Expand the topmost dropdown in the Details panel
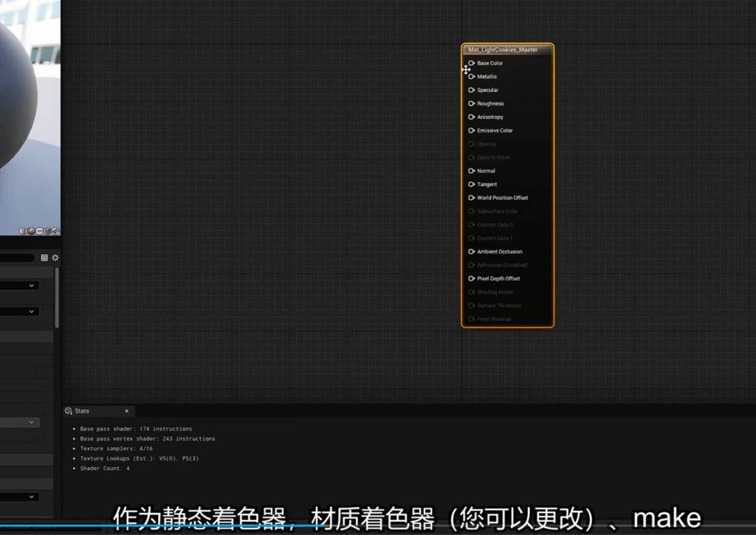Image resolution: width=756 pixels, height=535 pixels. point(32,286)
